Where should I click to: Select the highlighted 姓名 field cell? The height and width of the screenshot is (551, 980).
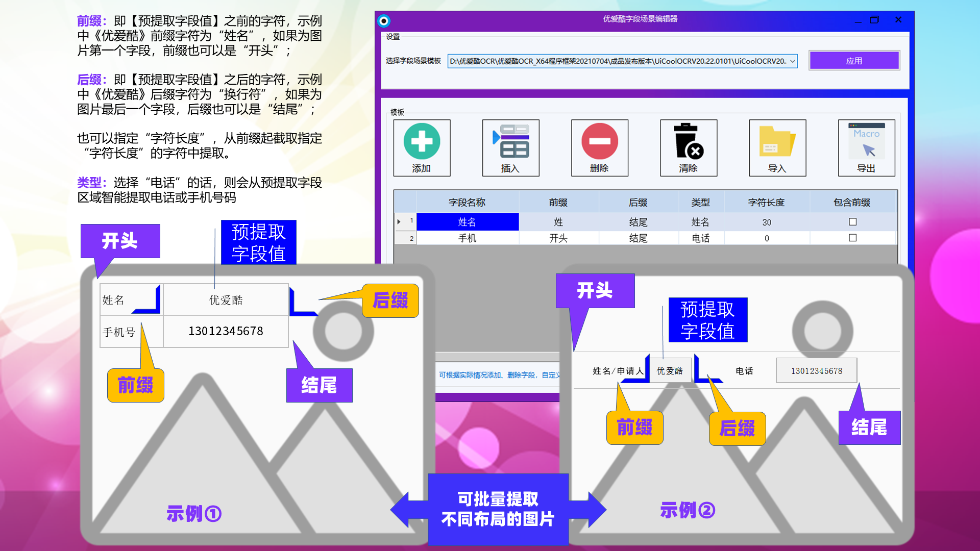coord(467,222)
